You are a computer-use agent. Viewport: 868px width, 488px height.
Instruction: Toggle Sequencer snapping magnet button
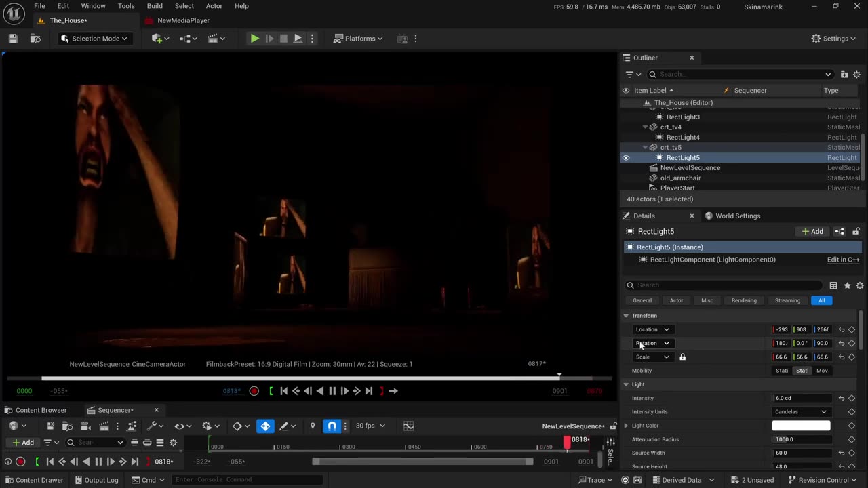click(332, 426)
